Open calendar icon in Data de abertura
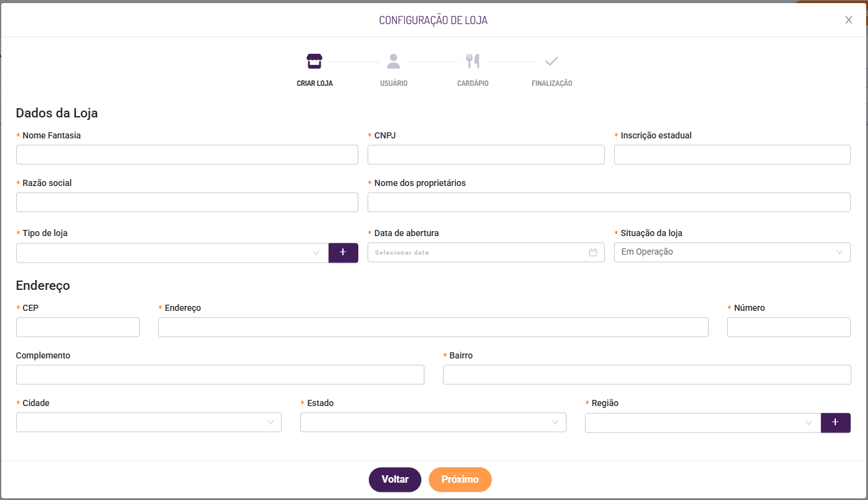 pos(593,252)
